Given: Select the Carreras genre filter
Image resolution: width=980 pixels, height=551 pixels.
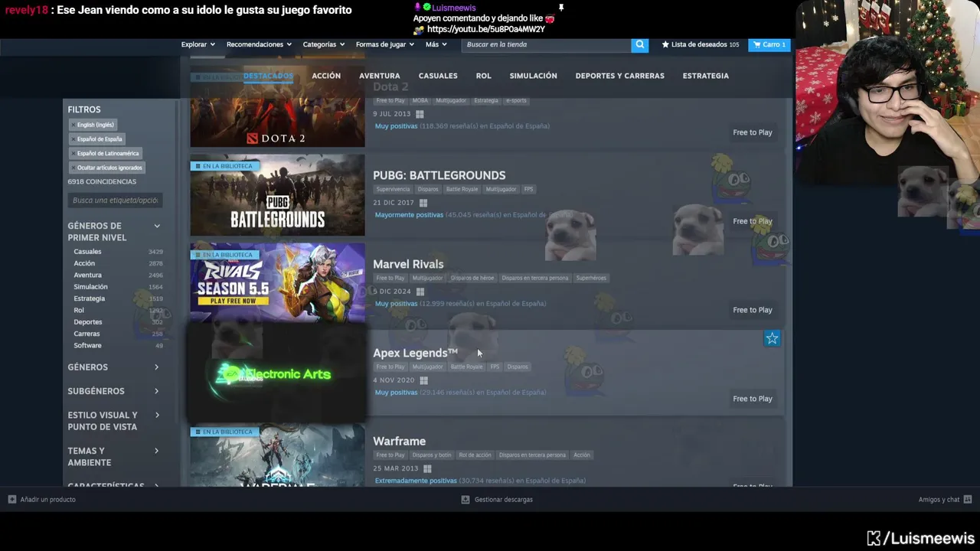Looking at the screenshot, I should click(x=87, y=334).
